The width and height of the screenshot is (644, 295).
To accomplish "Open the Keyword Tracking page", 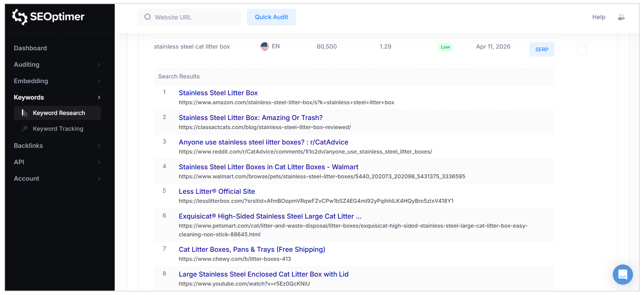I will pyautogui.click(x=57, y=129).
